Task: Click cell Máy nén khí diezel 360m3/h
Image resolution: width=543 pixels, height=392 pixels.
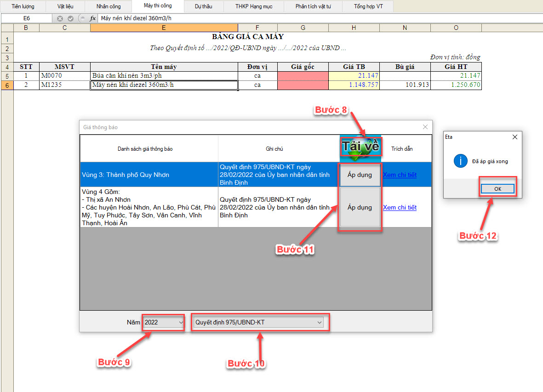Action: (x=164, y=85)
